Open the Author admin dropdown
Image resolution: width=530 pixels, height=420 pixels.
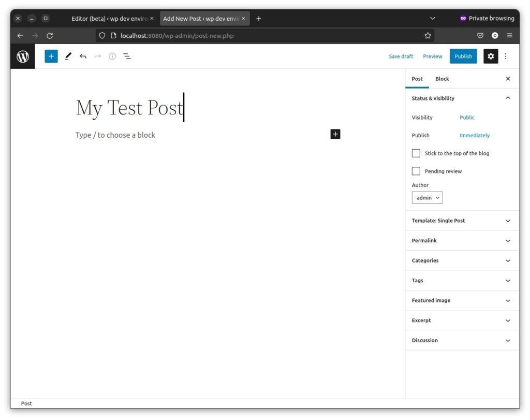tap(427, 198)
